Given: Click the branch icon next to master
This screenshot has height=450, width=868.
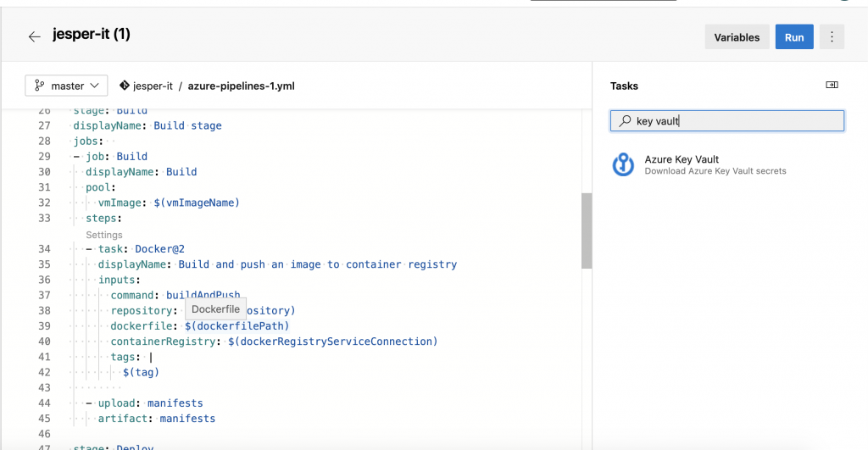Looking at the screenshot, I should pyautogui.click(x=40, y=86).
